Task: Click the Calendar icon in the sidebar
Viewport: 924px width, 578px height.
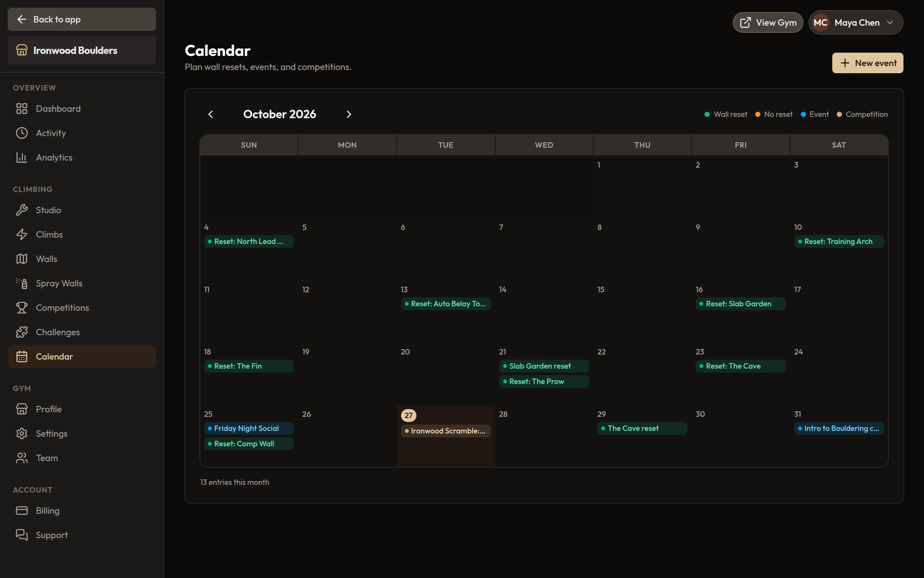Action: (22, 357)
